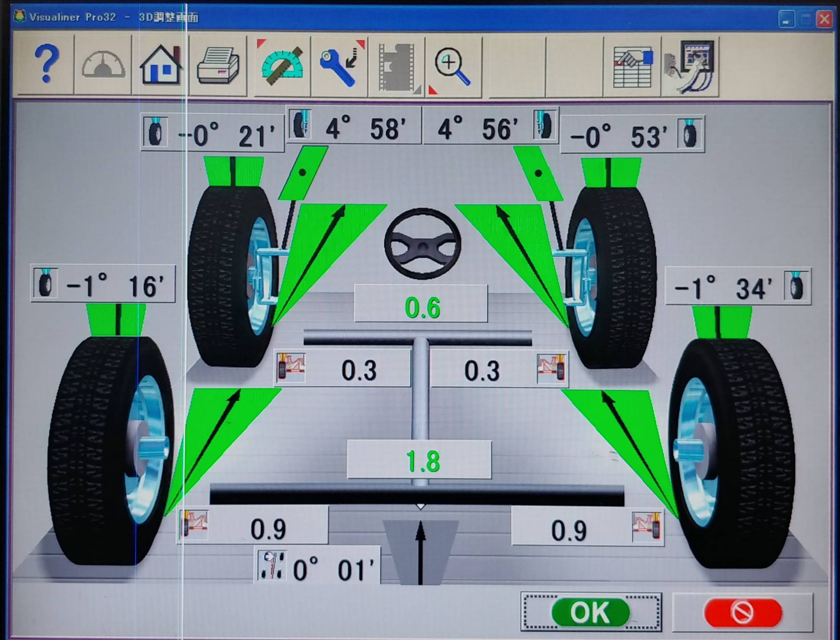The image size is (840, 640).
Task: Click the monitor with cables icon
Action: click(690, 67)
